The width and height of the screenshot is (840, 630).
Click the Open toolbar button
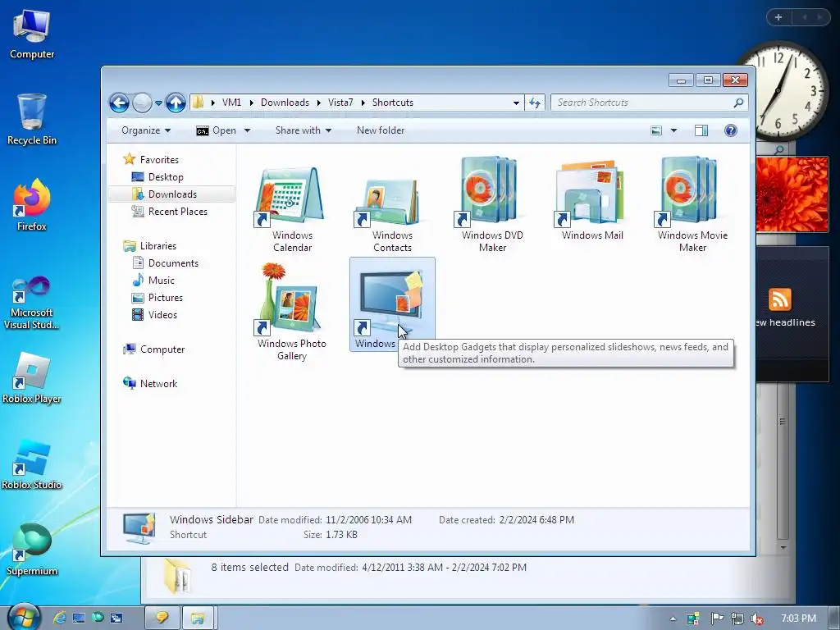[217, 130]
